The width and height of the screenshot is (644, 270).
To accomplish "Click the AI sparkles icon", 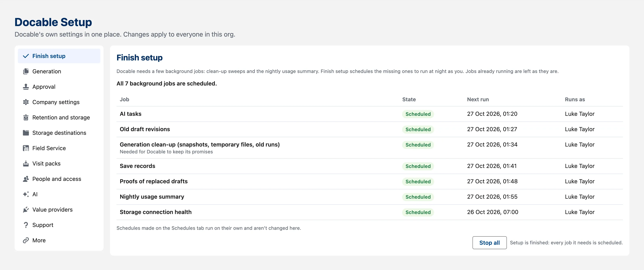I will coord(26,194).
